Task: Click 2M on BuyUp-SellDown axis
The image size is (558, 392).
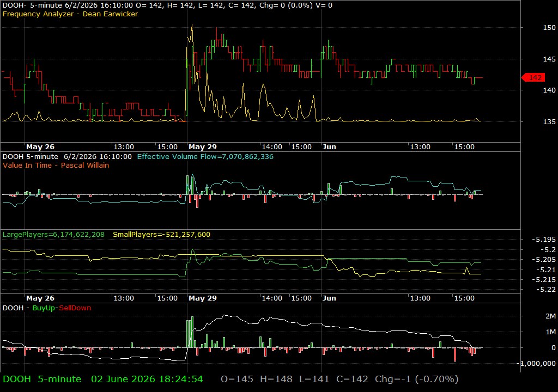Action: 550,316
